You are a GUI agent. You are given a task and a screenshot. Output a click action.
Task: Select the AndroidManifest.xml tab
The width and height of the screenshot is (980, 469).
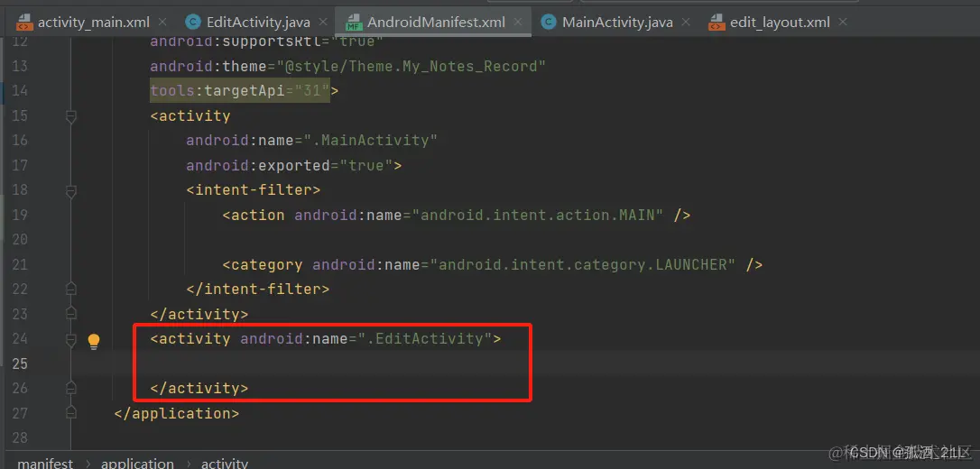tap(436, 23)
